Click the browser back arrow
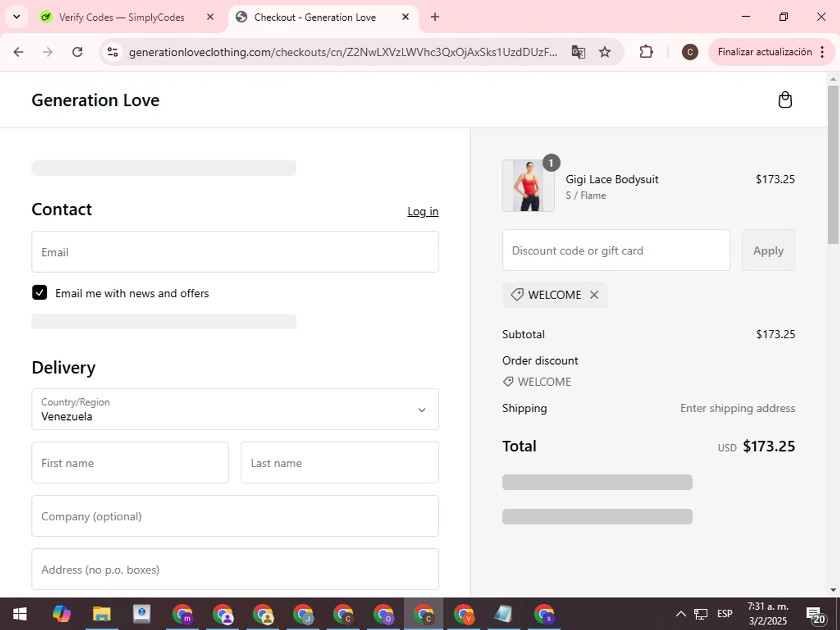The width and height of the screenshot is (840, 630). [x=18, y=52]
